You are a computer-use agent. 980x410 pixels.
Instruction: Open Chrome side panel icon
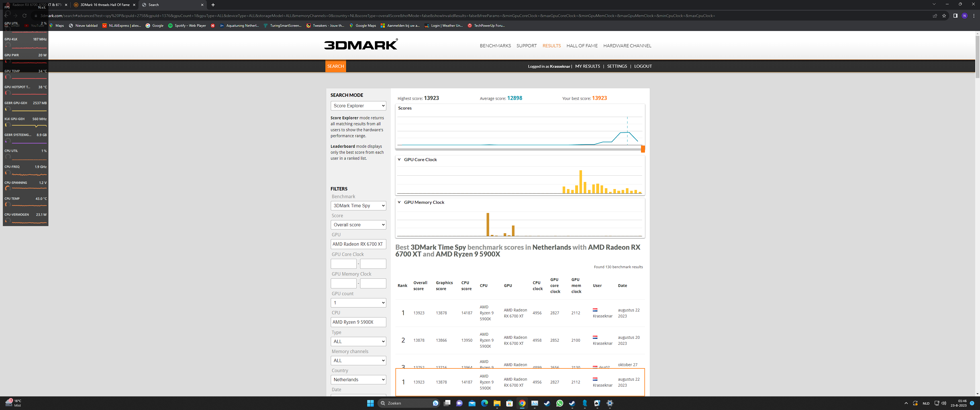click(x=955, y=16)
